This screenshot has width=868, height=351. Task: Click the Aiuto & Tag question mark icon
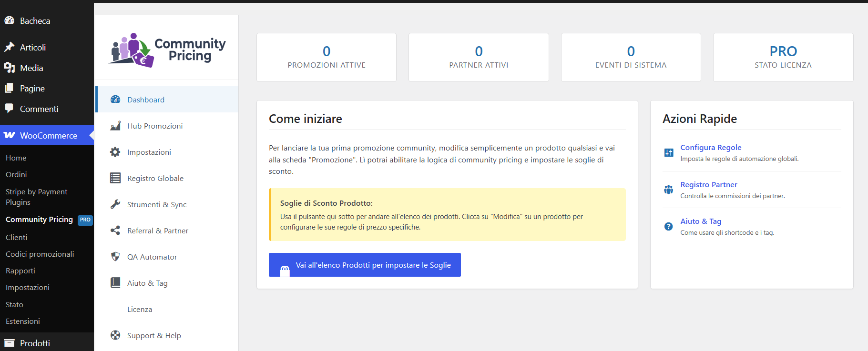pyautogui.click(x=669, y=226)
